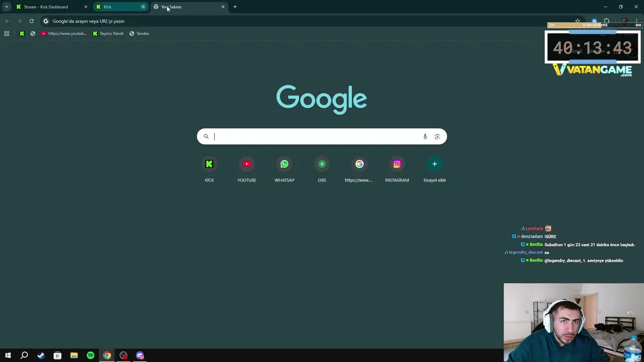Open the WHATSAP shortcut tile
Screen dimensions: 644x362
tap(284, 170)
